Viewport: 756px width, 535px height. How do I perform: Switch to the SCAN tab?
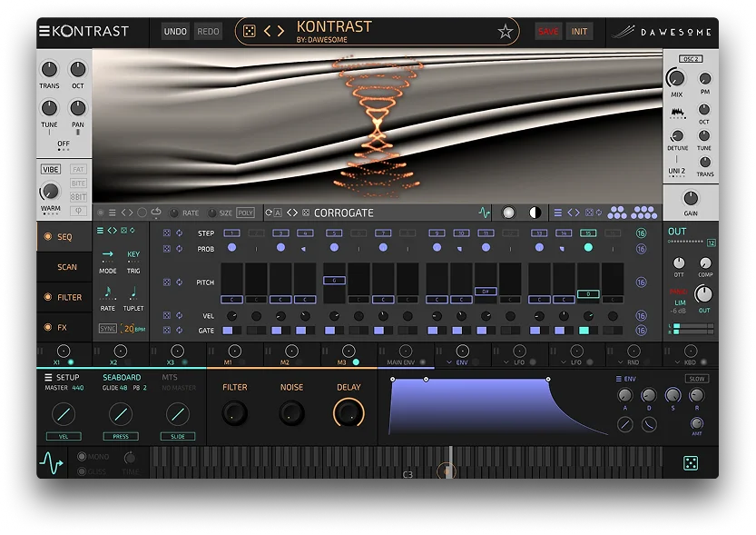click(x=64, y=267)
